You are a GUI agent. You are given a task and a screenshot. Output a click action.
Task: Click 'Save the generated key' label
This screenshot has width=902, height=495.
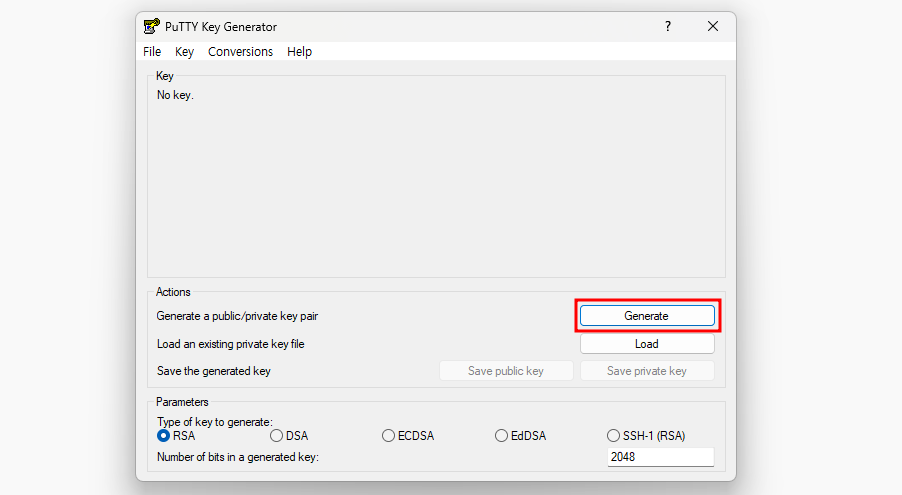tap(213, 371)
